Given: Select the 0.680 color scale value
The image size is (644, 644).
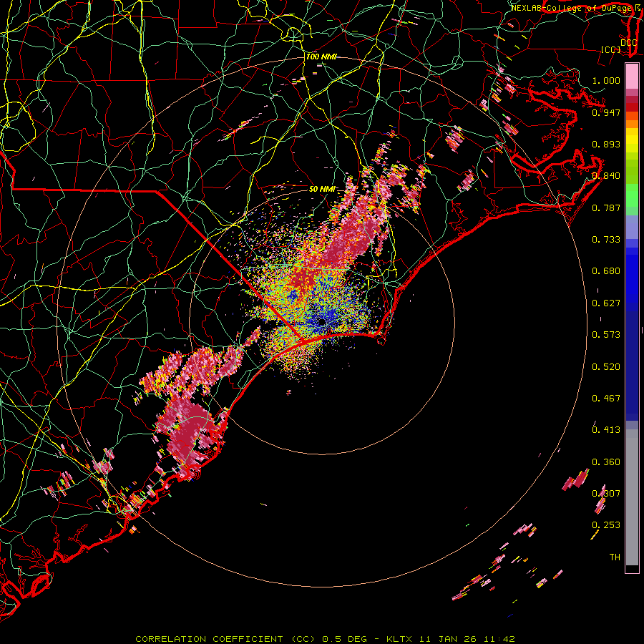Looking at the screenshot, I should pos(606,271).
